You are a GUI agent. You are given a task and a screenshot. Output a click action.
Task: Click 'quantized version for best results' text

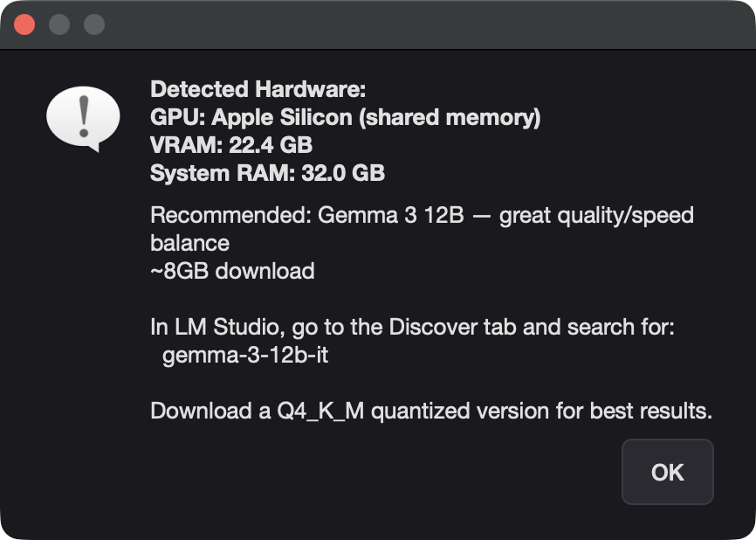(541, 412)
